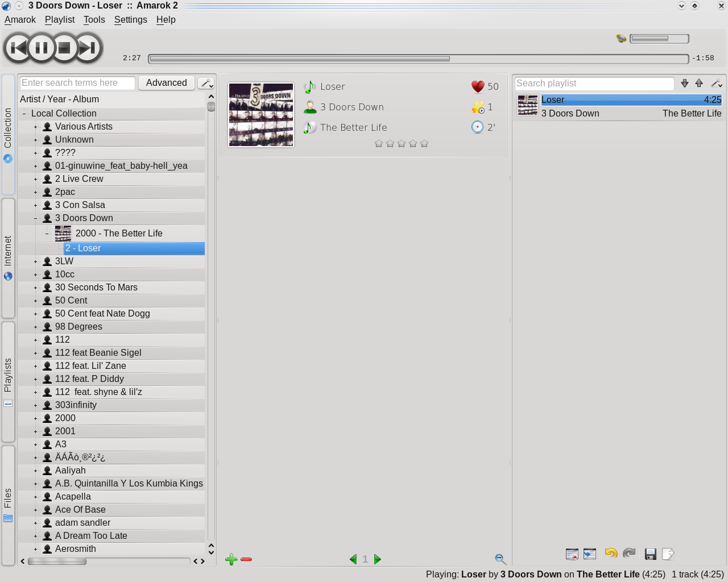Switch to the Files sidebar tab
Image resolution: width=728 pixels, height=582 pixels.
click(8, 505)
